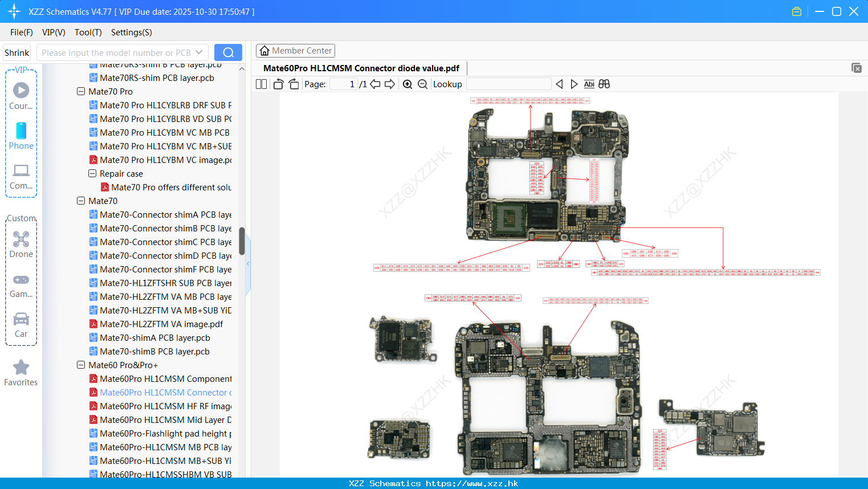Select the Car category in sidebar

[x=21, y=325]
